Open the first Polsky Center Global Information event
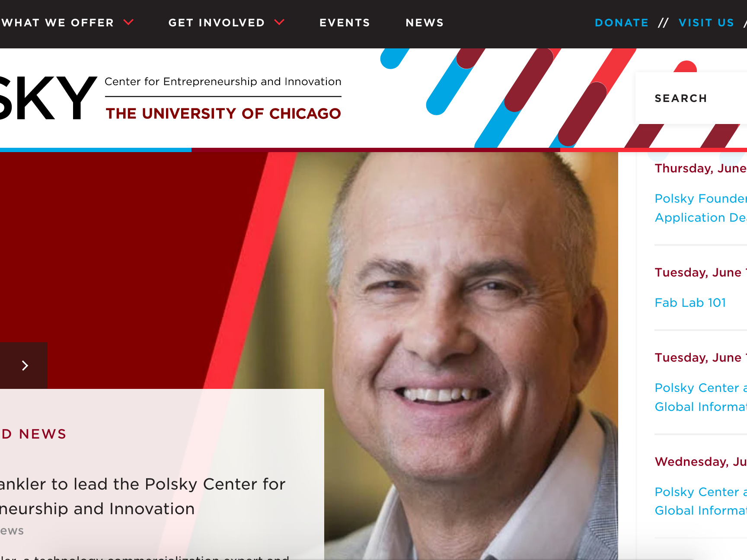Screen dimensions: 747x560 click(701, 397)
